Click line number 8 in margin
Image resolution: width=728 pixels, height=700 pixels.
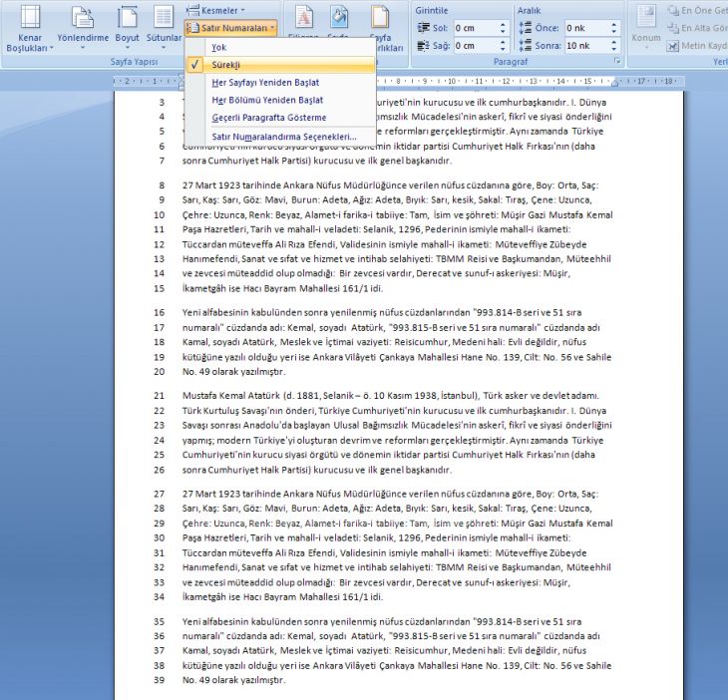(162, 185)
